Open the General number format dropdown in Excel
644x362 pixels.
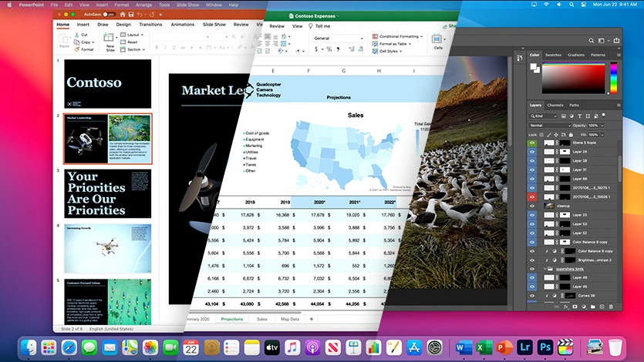(338, 39)
